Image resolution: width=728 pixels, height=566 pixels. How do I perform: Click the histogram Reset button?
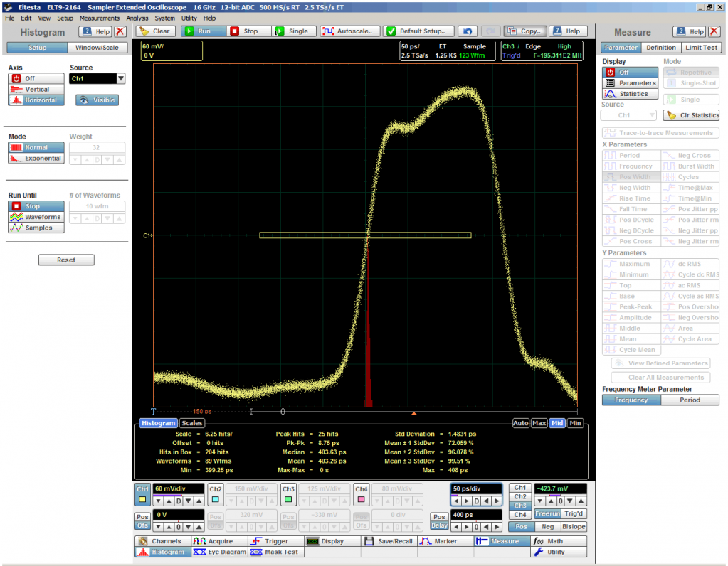66,260
